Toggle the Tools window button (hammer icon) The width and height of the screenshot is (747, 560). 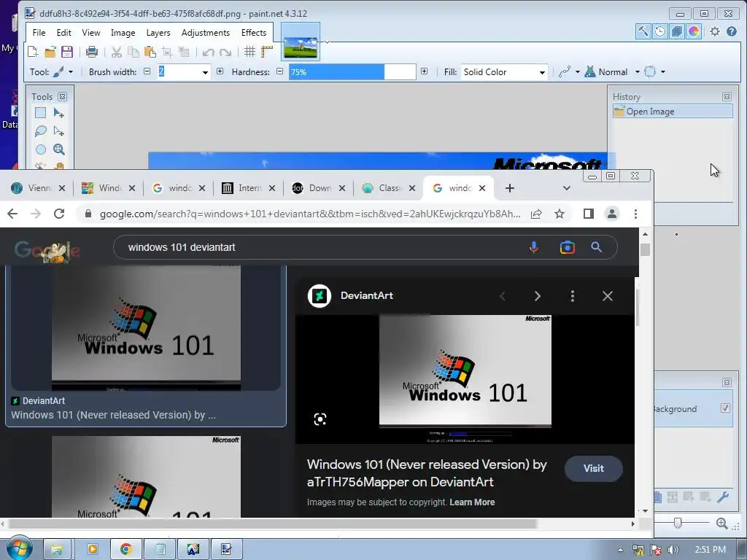[643, 31]
